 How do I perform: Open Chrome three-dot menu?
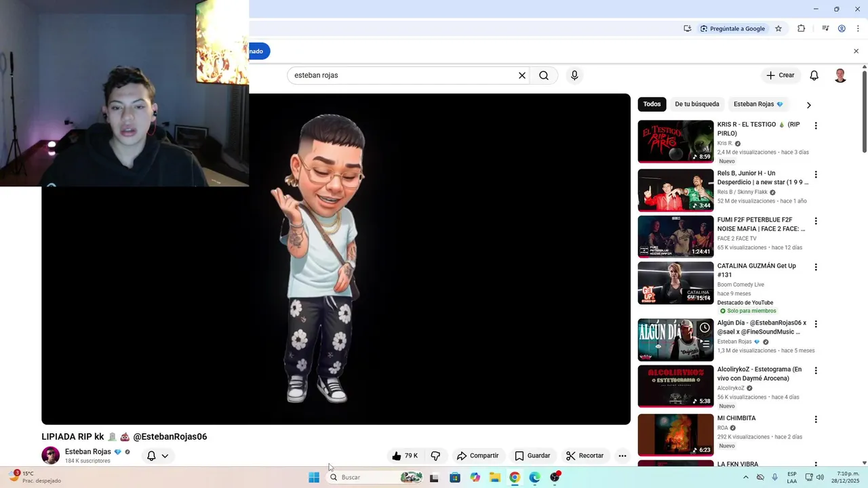858,28
